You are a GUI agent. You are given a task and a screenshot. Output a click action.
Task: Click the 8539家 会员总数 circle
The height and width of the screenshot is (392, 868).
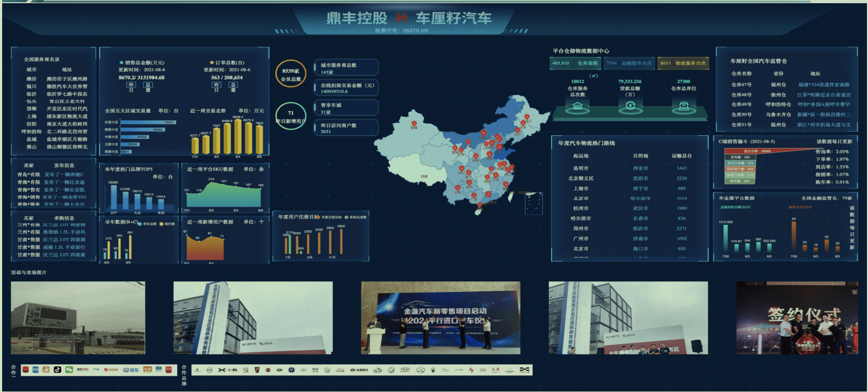(291, 75)
